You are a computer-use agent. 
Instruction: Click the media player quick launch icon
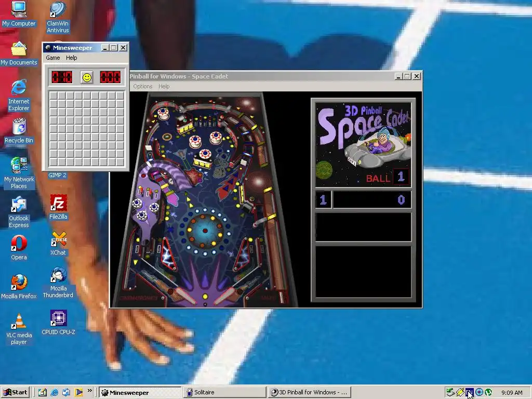coord(78,393)
